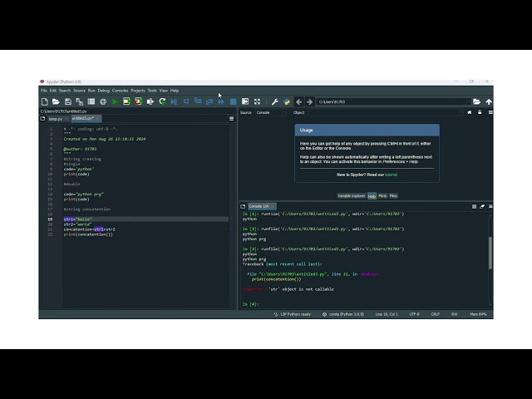Open the Edit menu

coord(53,91)
